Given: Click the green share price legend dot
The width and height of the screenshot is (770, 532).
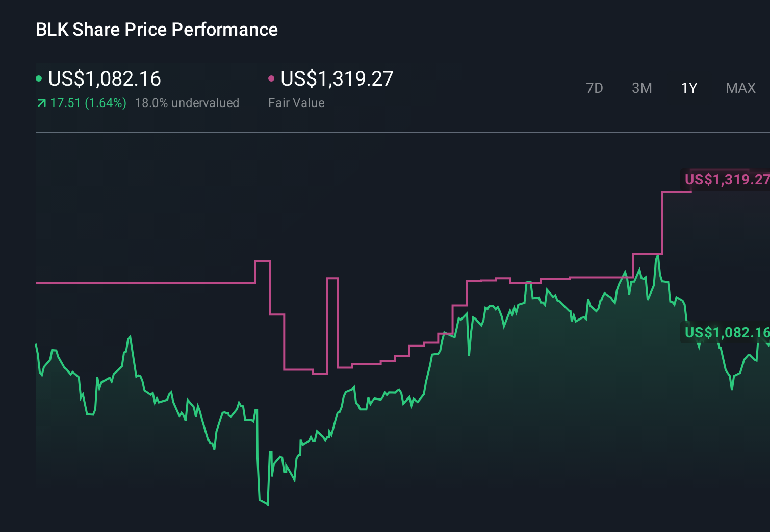Looking at the screenshot, I should (x=39, y=78).
